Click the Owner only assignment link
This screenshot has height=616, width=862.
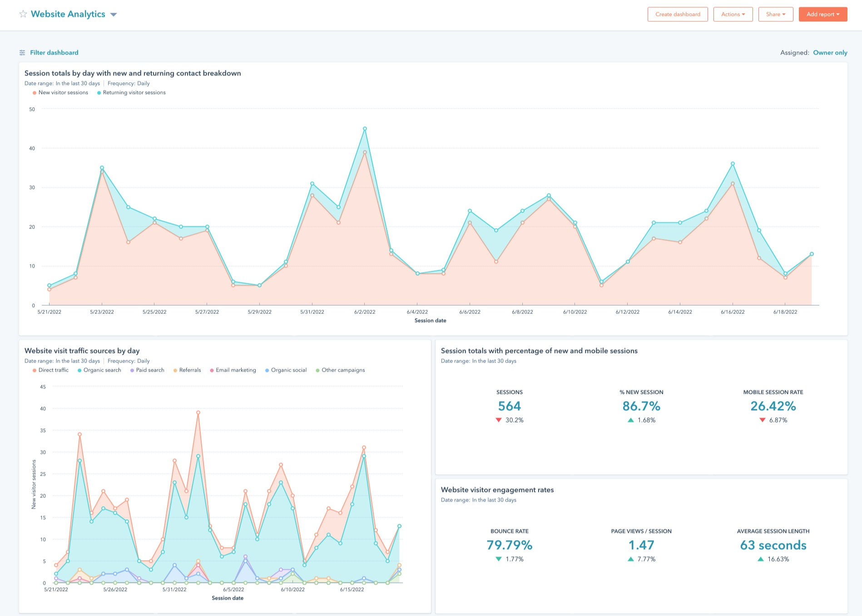point(830,53)
